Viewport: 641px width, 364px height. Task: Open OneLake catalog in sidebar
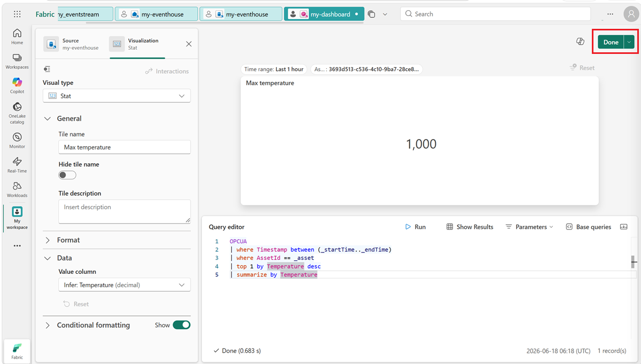[17, 113]
